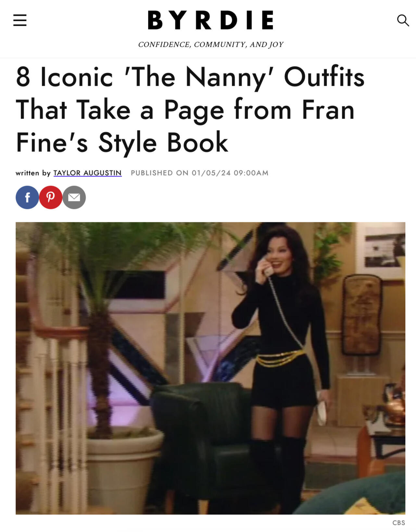This screenshot has width=416, height=532.
Task: Click the 'written by' byline label
Action: point(33,173)
